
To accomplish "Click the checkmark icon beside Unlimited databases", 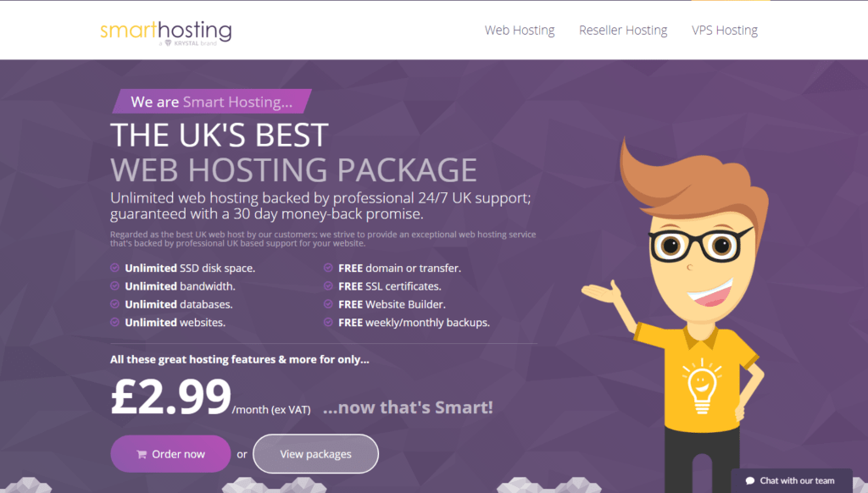I will click(114, 304).
